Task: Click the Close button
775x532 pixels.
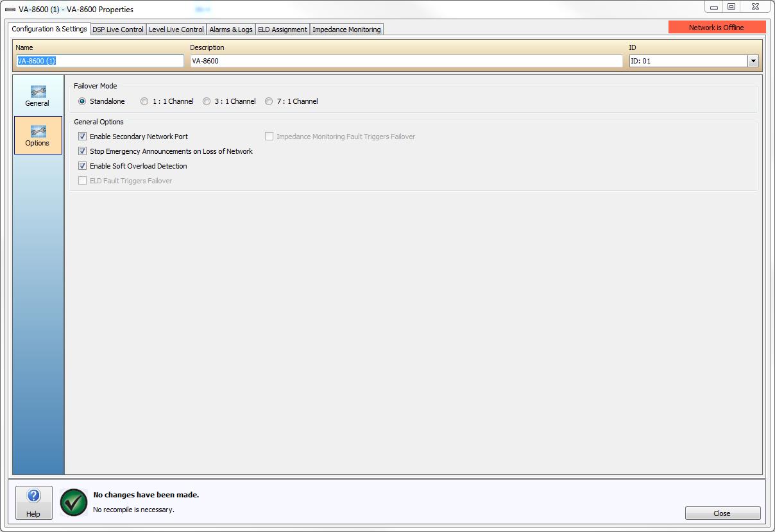Action: coord(722,513)
